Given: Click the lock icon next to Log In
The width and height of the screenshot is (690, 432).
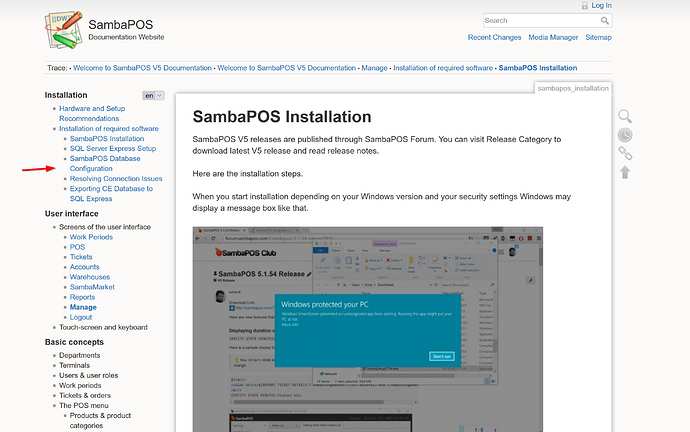Looking at the screenshot, I should (584, 6).
